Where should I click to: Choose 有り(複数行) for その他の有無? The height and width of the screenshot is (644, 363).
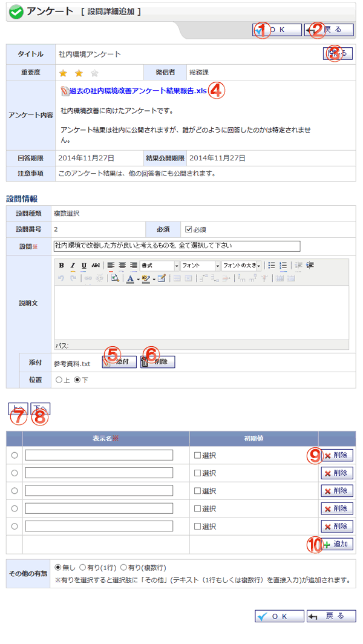(123, 567)
